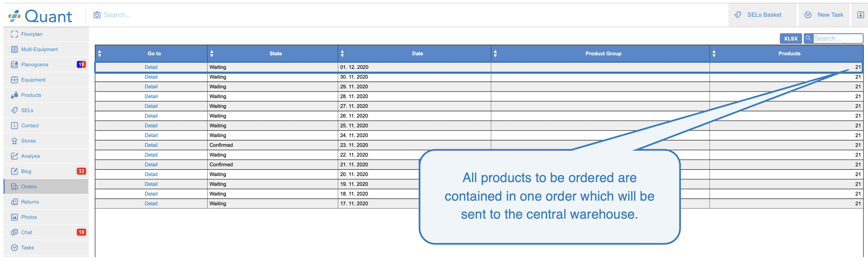Open Multi-Equipment via its grid icon
Viewport: 868px width, 261px height.
[x=14, y=49]
